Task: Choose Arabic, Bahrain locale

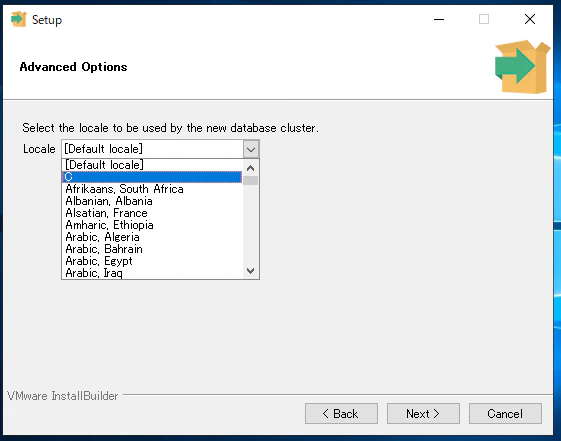Action: (152, 249)
